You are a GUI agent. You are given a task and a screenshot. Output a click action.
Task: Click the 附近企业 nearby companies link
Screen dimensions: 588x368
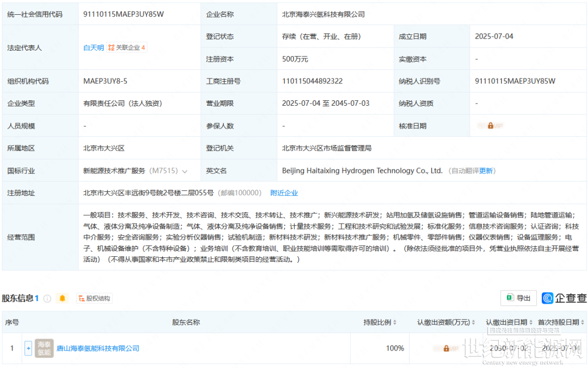click(284, 193)
